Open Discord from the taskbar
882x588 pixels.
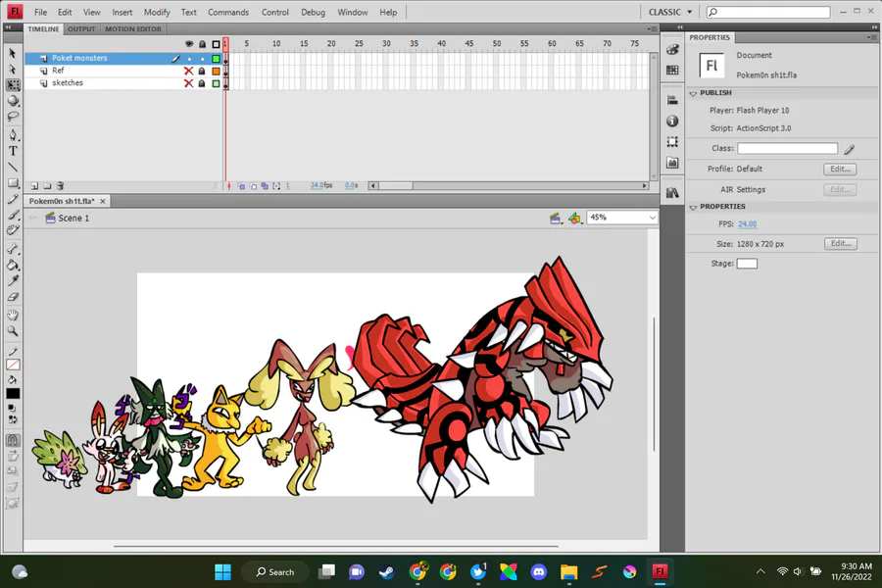tap(538, 572)
